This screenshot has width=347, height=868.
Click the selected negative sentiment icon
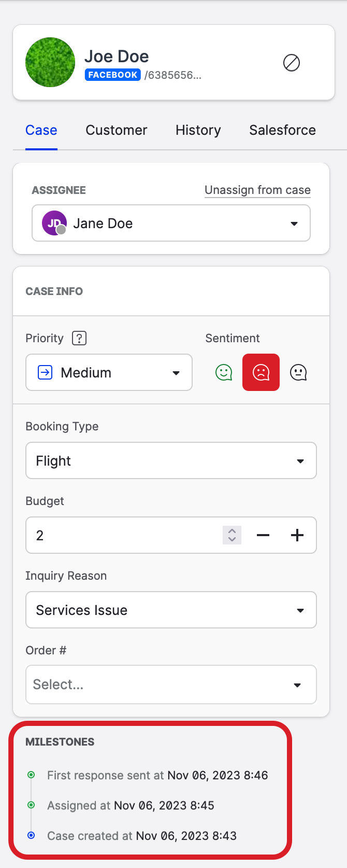point(261,372)
